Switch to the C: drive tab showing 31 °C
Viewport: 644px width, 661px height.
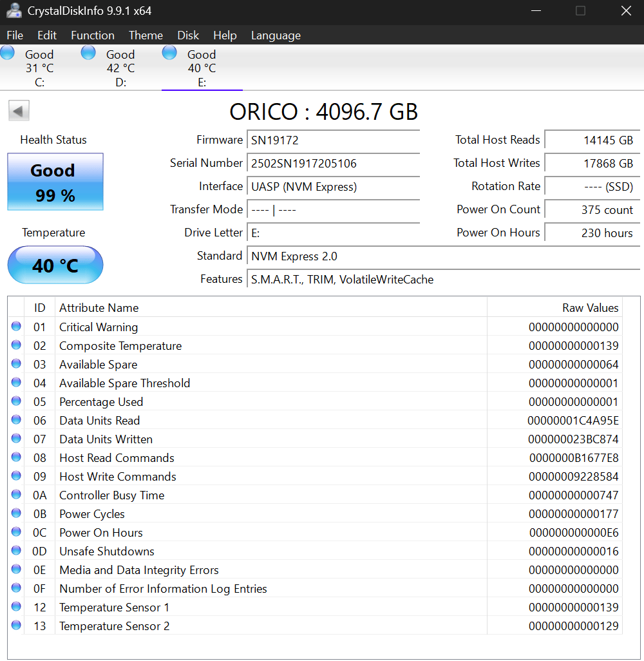[40, 68]
